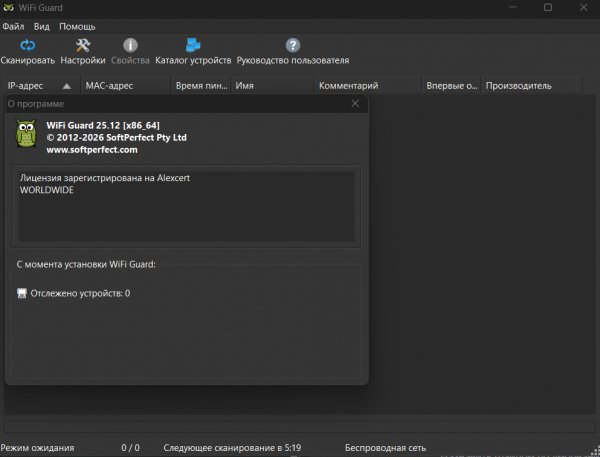Open Каталог устройств toolbar icon

point(193,45)
